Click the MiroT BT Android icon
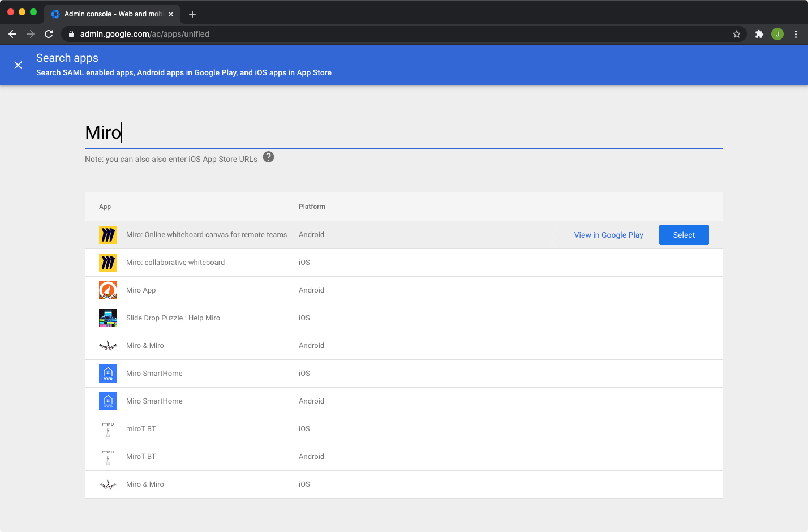 (108, 457)
